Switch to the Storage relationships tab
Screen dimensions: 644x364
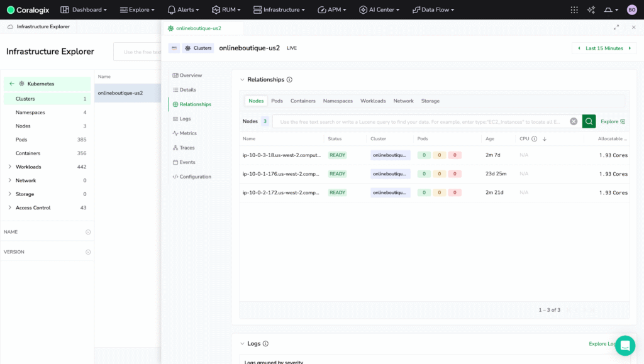(x=430, y=101)
